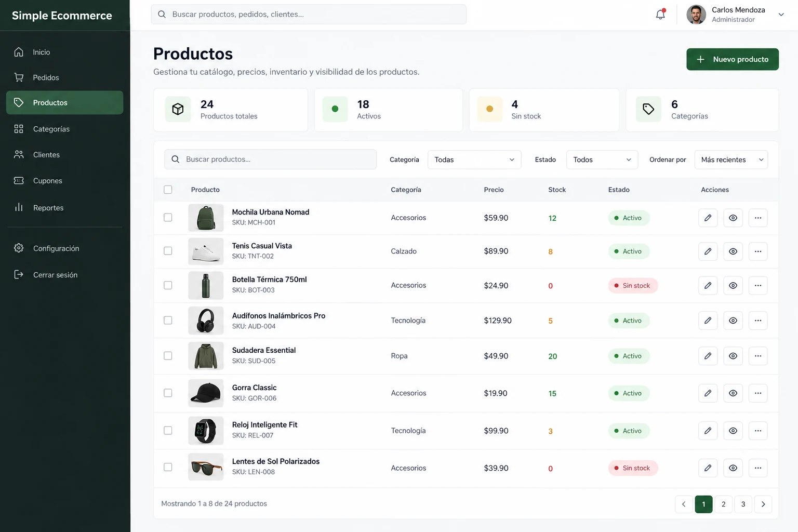Click three-dot menu for Lentes de Sol Polarizados

click(x=758, y=468)
